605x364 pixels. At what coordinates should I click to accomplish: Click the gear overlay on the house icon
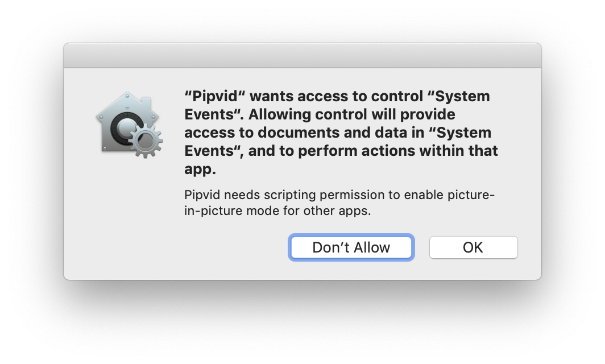click(146, 140)
